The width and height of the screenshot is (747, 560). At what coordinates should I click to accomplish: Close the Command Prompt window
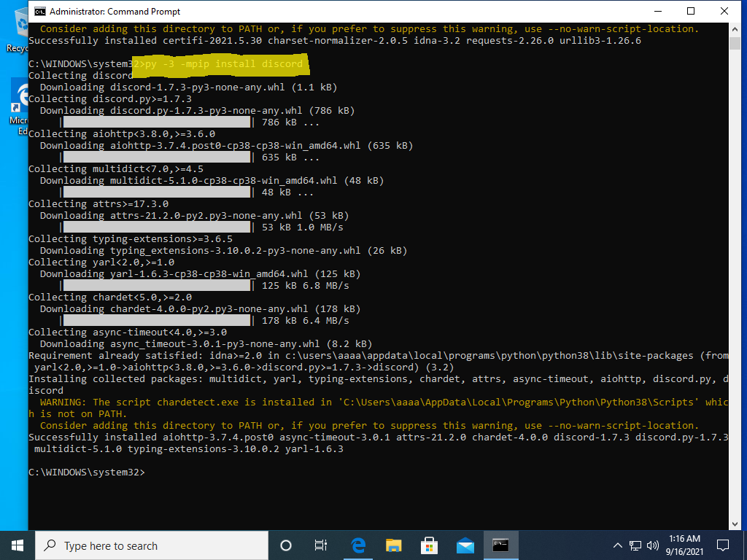(x=724, y=12)
